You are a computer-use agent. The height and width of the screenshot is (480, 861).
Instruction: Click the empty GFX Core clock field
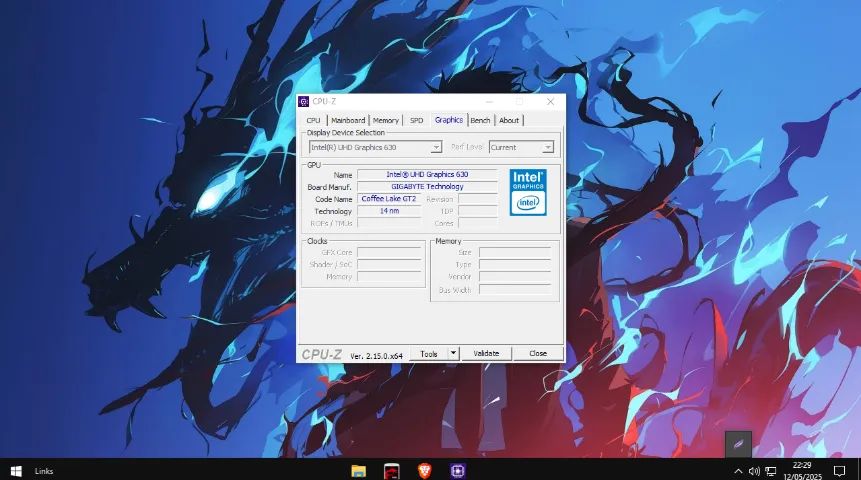coord(389,253)
